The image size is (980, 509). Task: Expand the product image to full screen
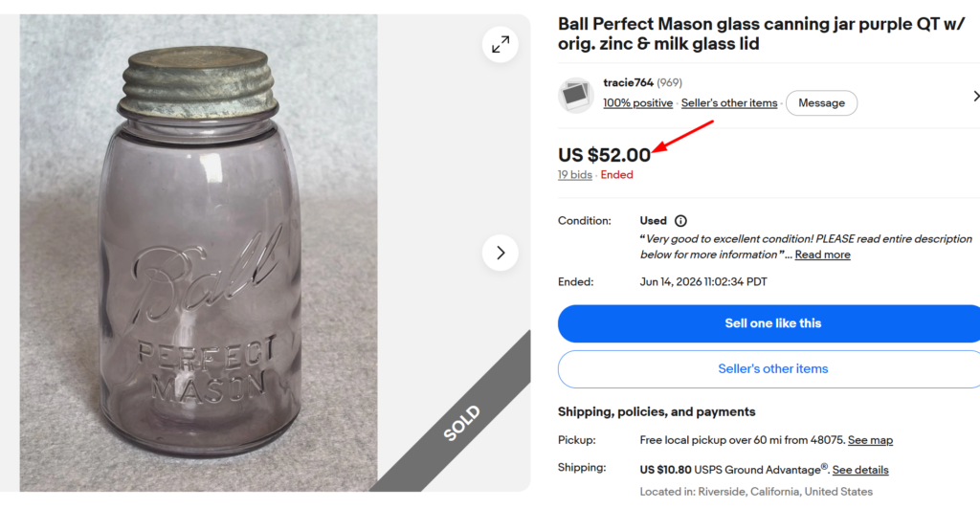pos(500,44)
